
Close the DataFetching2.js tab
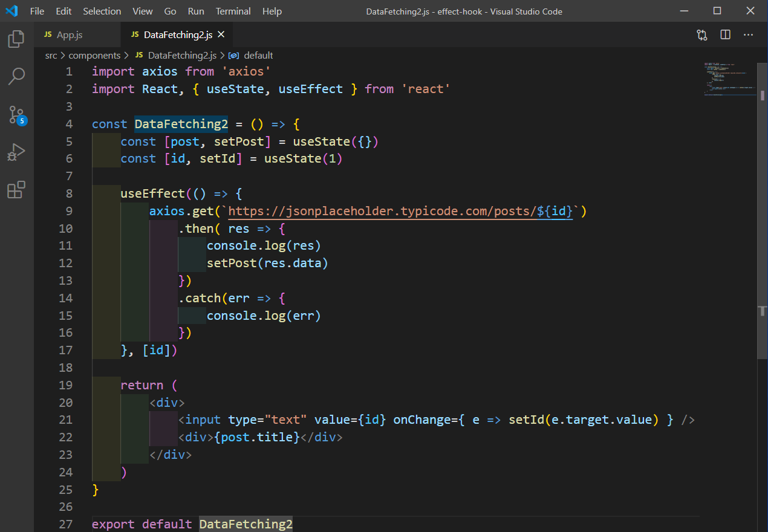coord(221,35)
